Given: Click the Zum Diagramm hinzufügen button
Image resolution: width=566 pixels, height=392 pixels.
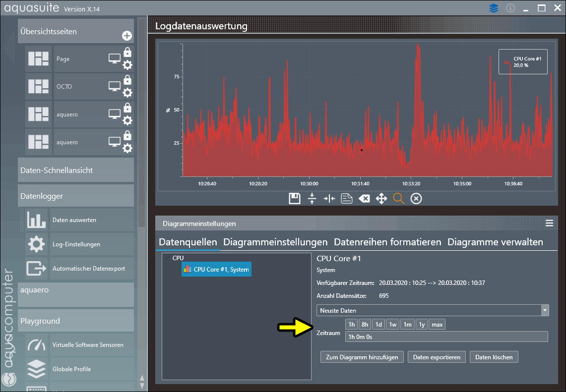Looking at the screenshot, I should pos(362,357).
